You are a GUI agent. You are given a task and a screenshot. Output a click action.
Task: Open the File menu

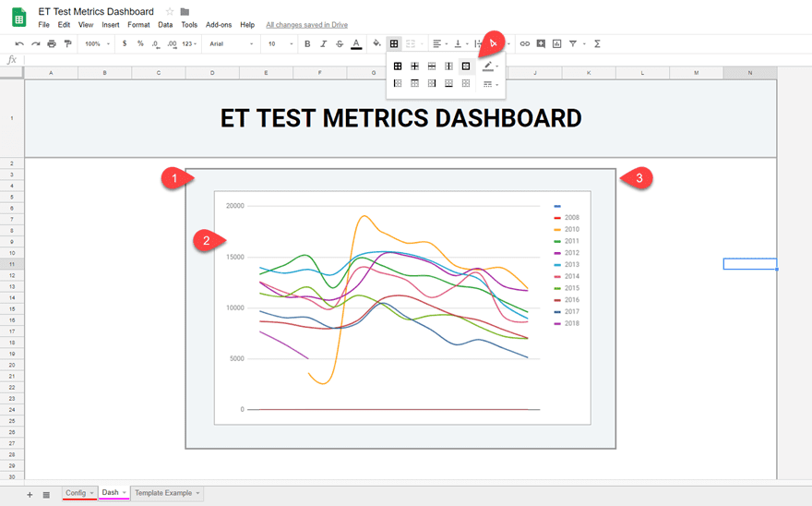click(43, 25)
